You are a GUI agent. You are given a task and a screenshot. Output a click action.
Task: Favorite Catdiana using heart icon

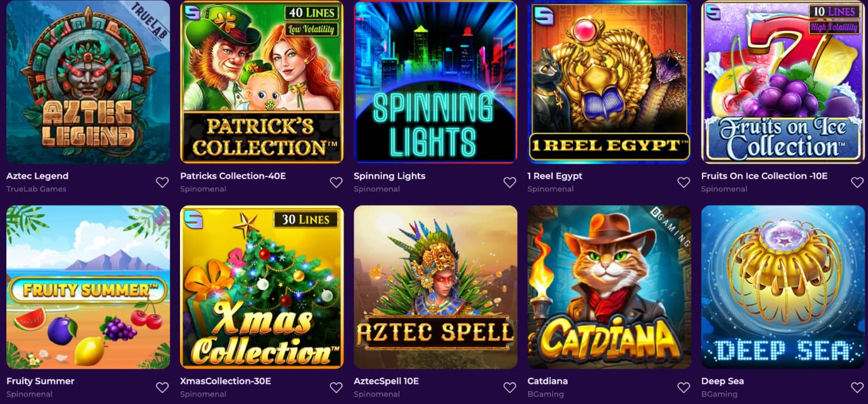pos(683,388)
